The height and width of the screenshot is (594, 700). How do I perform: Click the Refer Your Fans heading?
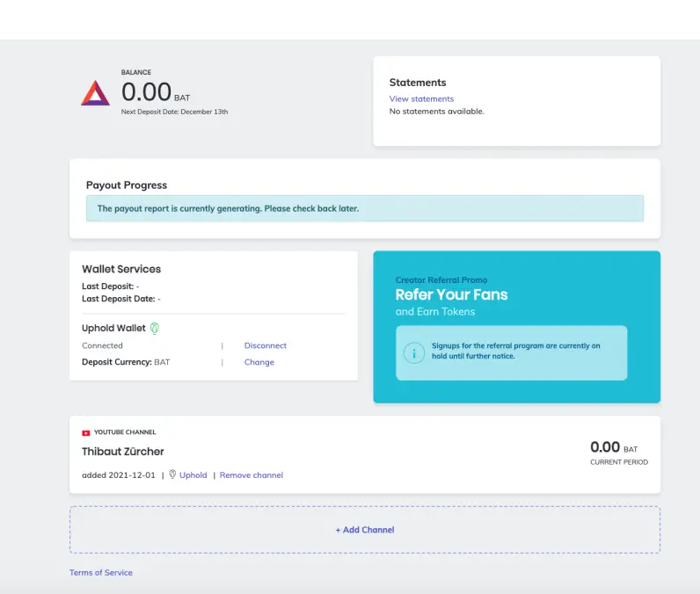pos(451,294)
